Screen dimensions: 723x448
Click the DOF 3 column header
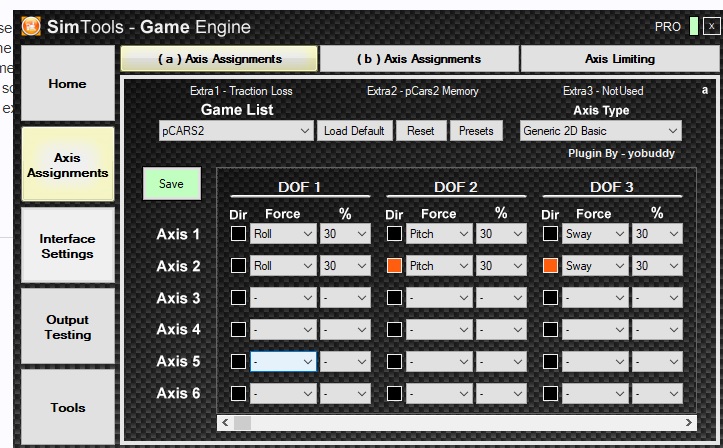pos(611,187)
